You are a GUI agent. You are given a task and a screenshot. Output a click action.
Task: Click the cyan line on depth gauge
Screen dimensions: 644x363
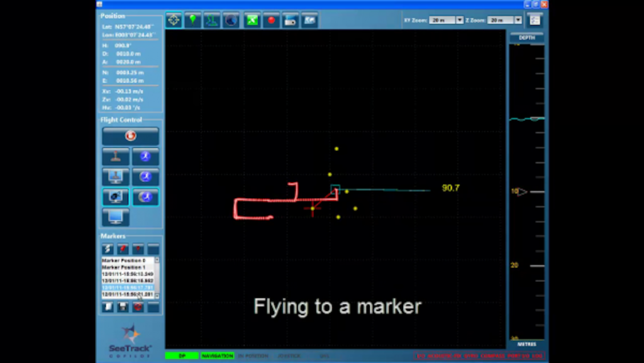(527, 119)
